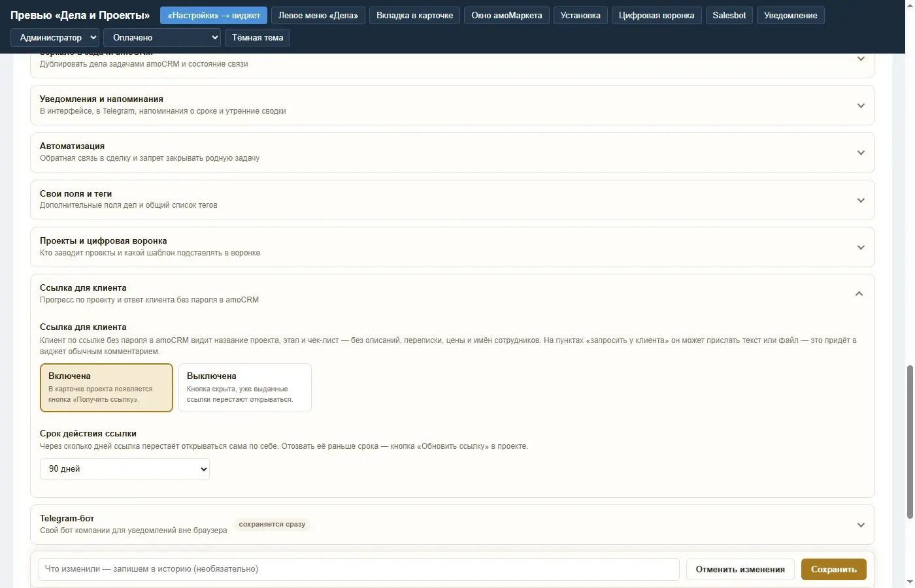Image resolution: width=915 pixels, height=588 pixels.
Task: Click the сохраняется сразу badge
Action: [272, 525]
